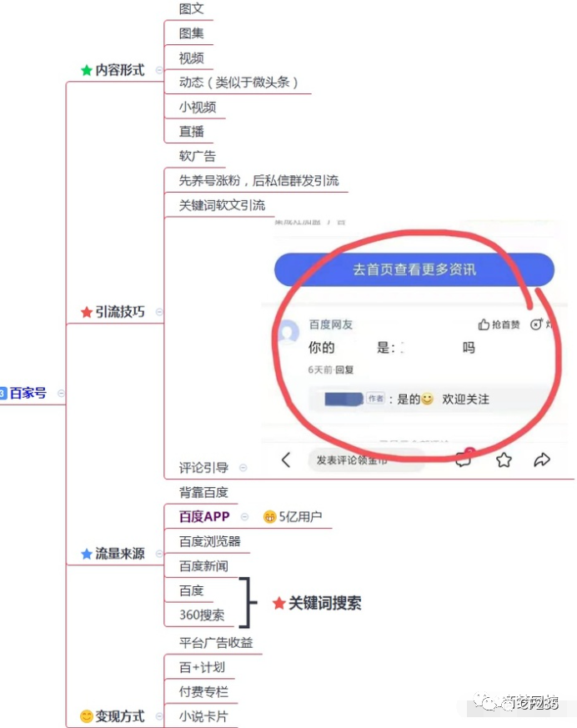Select the 百度新闻 node
The height and width of the screenshot is (728, 577).
point(203,566)
